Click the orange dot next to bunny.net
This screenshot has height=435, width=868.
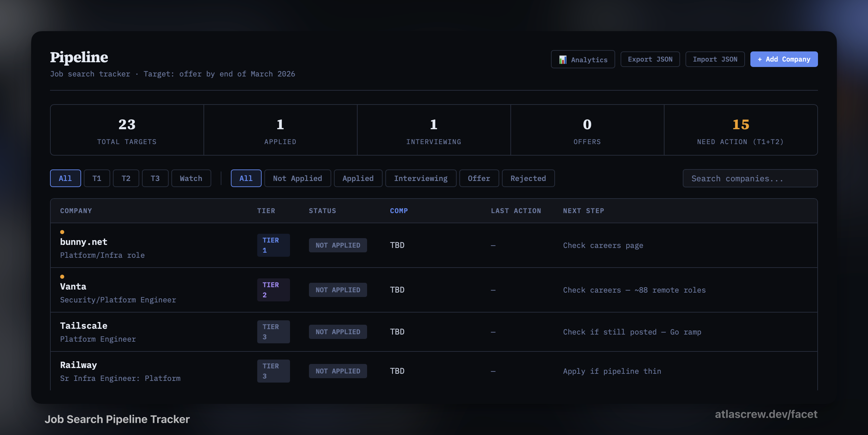[x=62, y=232]
